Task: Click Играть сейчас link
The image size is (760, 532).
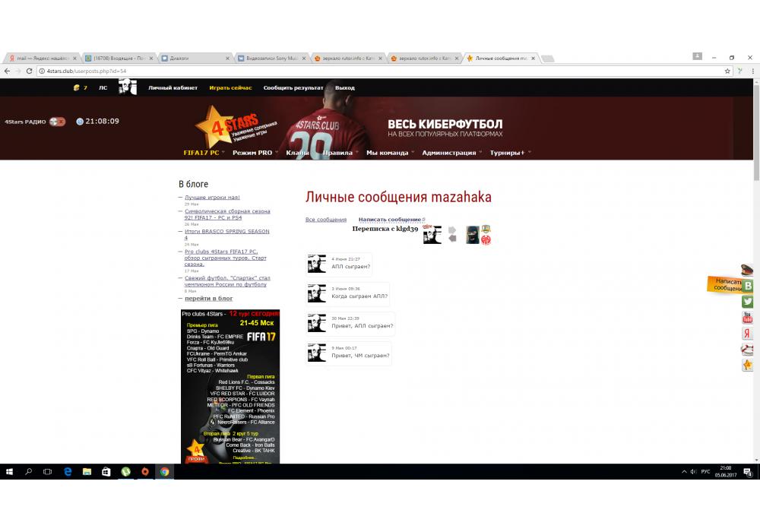Action: click(230, 88)
